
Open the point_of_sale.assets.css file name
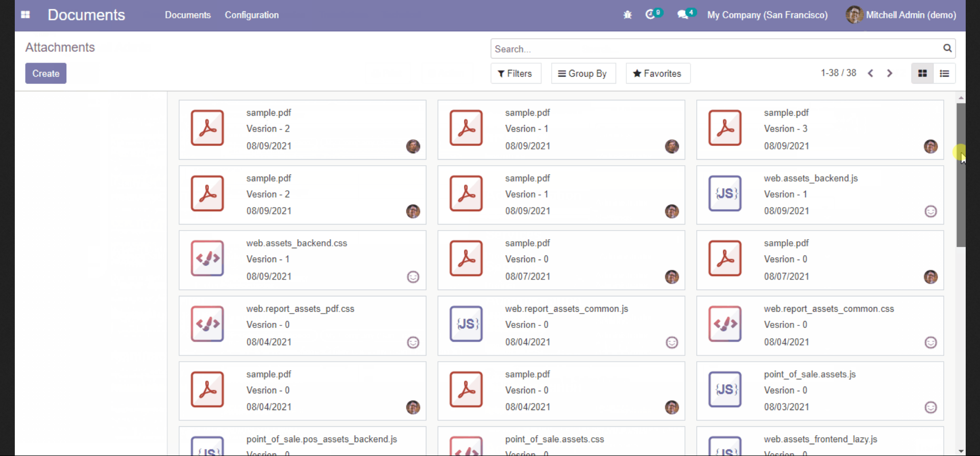tap(554, 439)
